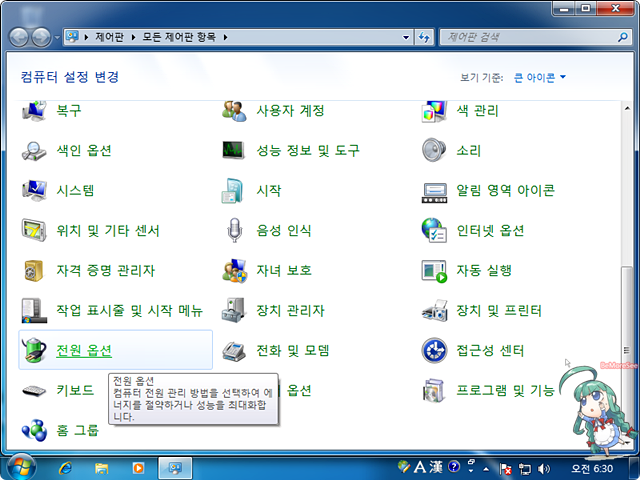The image size is (640, 480).
Task: Select 제어판 breadcrumb segment
Action: pos(109,37)
